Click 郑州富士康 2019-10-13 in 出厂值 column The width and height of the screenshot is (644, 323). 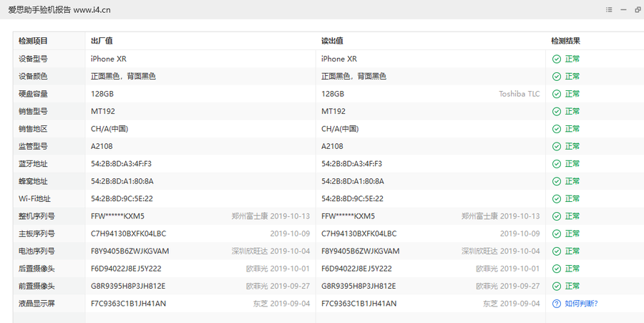pyautogui.click(x=270, y=216)
